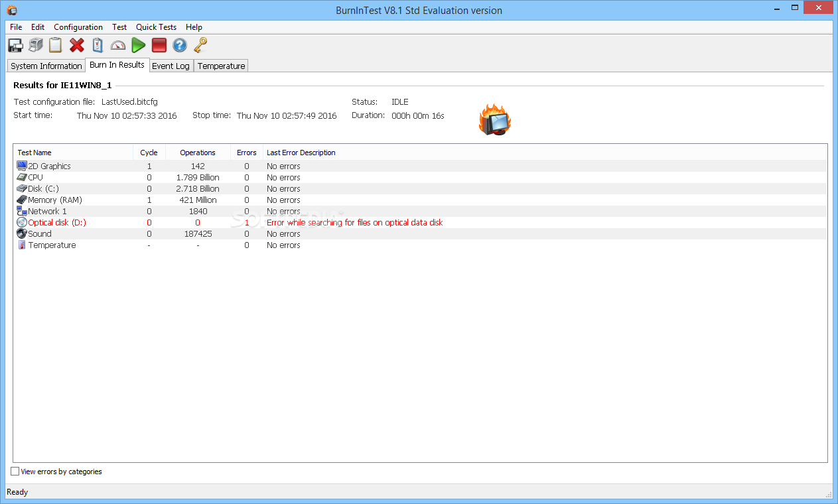Click the Network 1 computers icon
838x504 pixels.
pyautogui.click(x=22, y=211)
